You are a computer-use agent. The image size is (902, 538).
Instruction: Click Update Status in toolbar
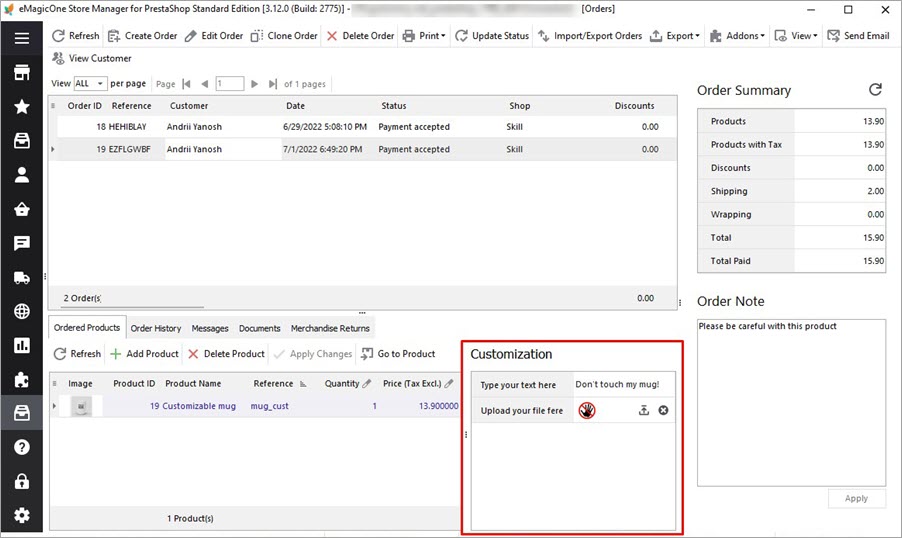[x=492, y=36]
